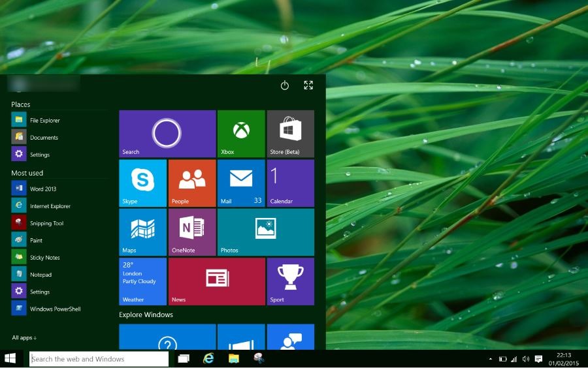Open the People tile
This screenshot has height=368, width=588.
click(x=192, y=183)
